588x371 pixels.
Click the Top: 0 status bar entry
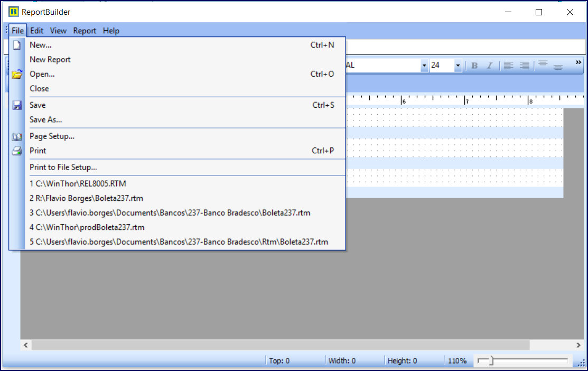pos(279,361)
